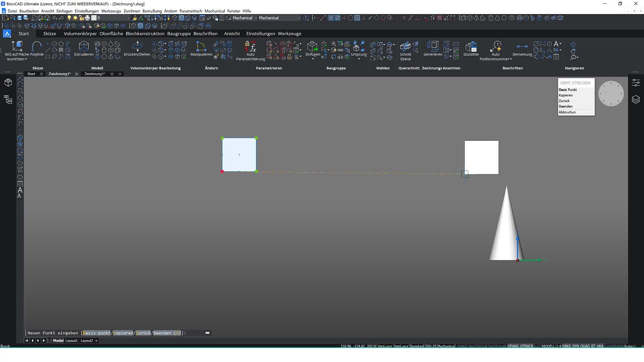Toggle RASTER in status bar

[474, 346]
